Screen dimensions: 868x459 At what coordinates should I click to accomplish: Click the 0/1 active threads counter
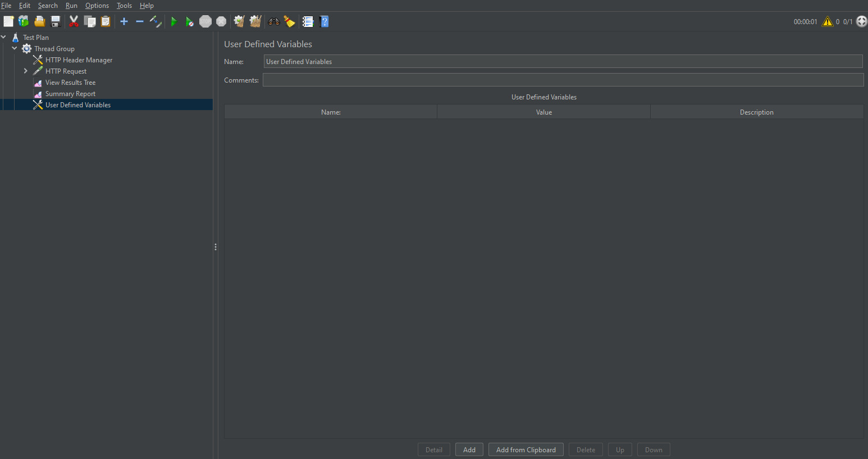click(848, 22)
